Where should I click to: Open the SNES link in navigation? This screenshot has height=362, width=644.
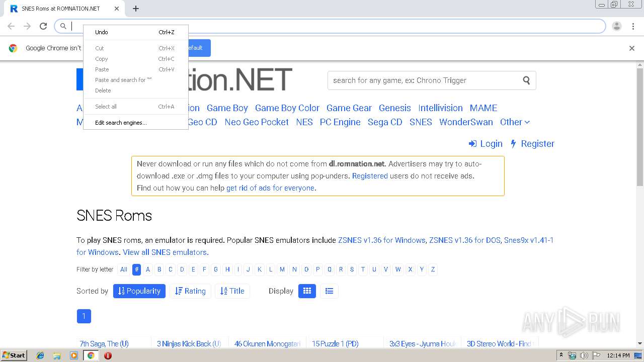[421, 122]
